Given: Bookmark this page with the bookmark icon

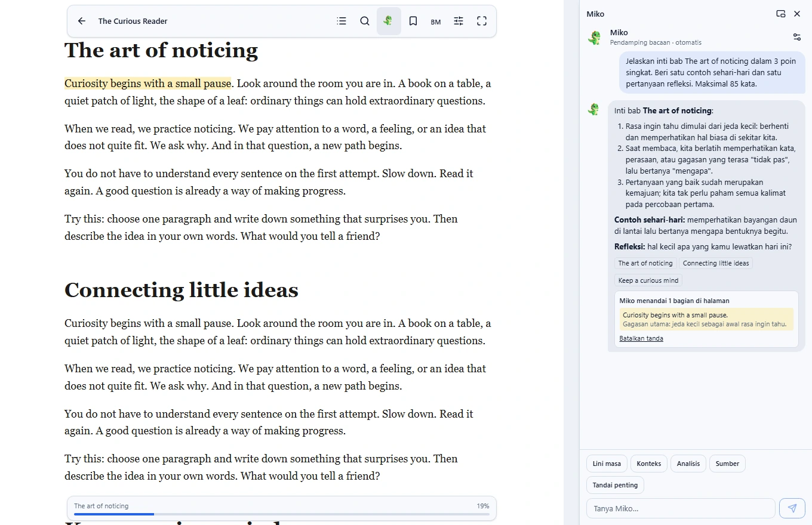Looking at the screenshot, I should (413, 21).
